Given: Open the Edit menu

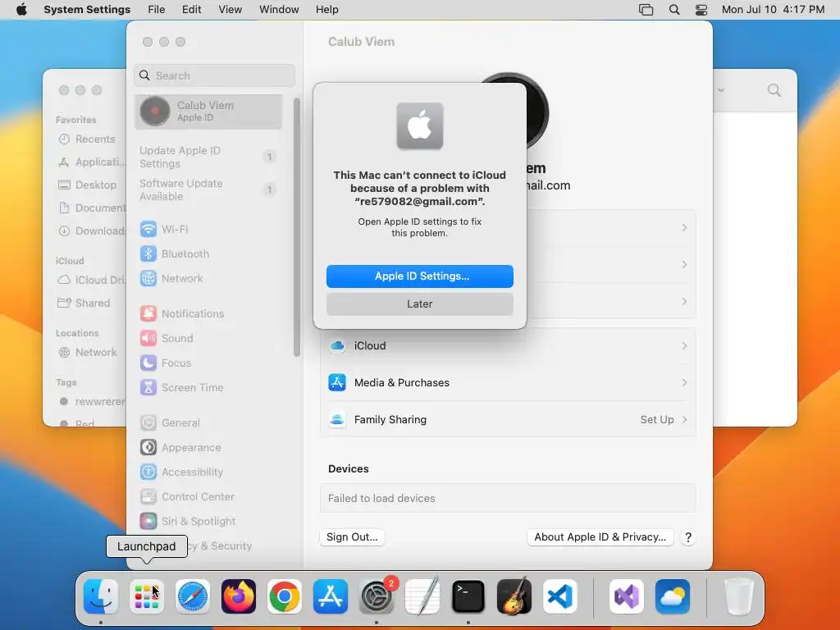Looking at the screenshot, I should pos(192,10).
